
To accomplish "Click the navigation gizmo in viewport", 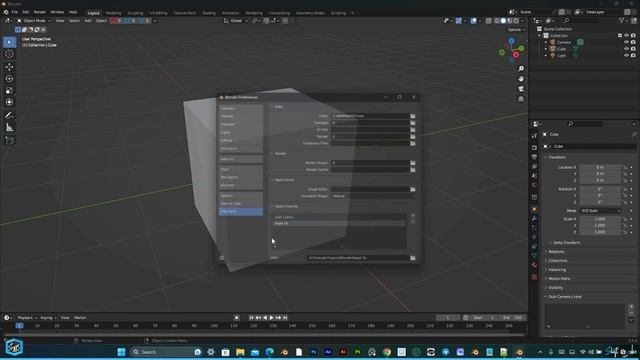I will click(x=511, y=50).
